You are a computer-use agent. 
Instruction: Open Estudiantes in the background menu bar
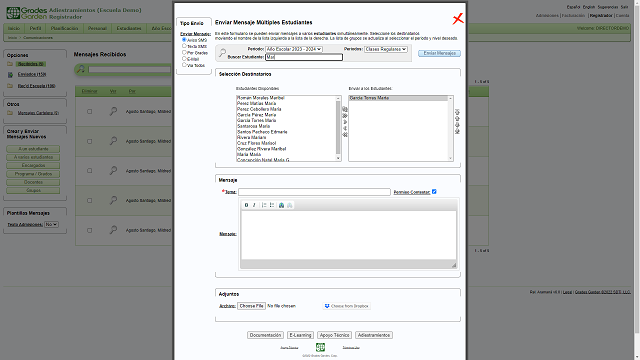click(129, 28)
